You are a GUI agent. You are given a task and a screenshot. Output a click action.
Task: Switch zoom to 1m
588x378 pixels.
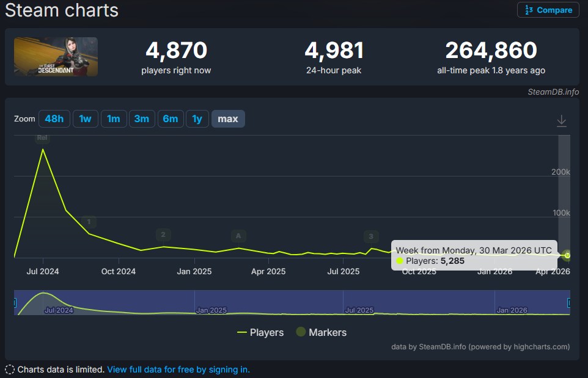[113, 118]
